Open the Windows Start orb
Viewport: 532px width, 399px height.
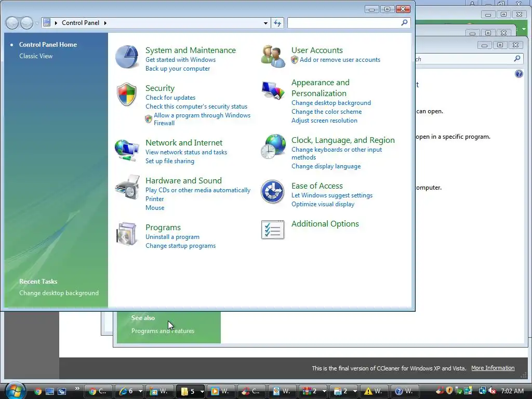pos(15,390)
